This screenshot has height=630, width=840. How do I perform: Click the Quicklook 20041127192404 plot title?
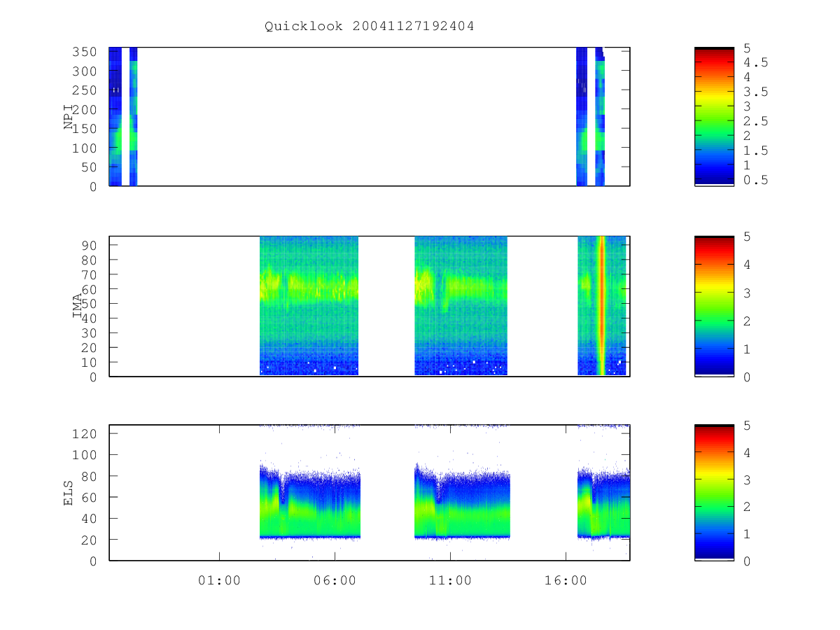coord(370,27)
